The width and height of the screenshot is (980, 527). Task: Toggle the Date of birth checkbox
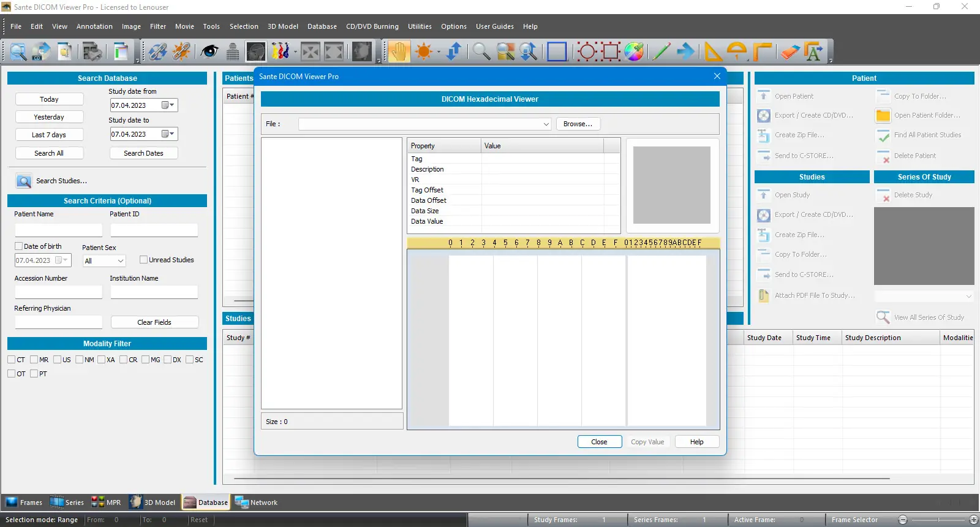pyautogui.click(x=18, y=246)
